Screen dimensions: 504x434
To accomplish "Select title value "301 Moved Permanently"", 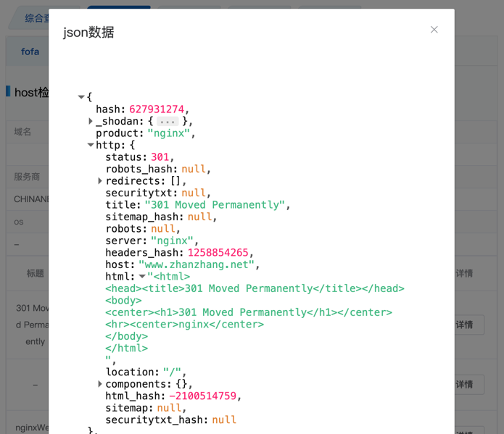I will (x=215, y=204).
